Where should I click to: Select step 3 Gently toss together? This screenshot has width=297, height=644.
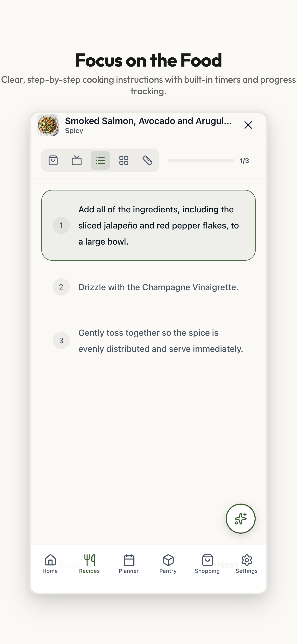click(x=160, y=340)
